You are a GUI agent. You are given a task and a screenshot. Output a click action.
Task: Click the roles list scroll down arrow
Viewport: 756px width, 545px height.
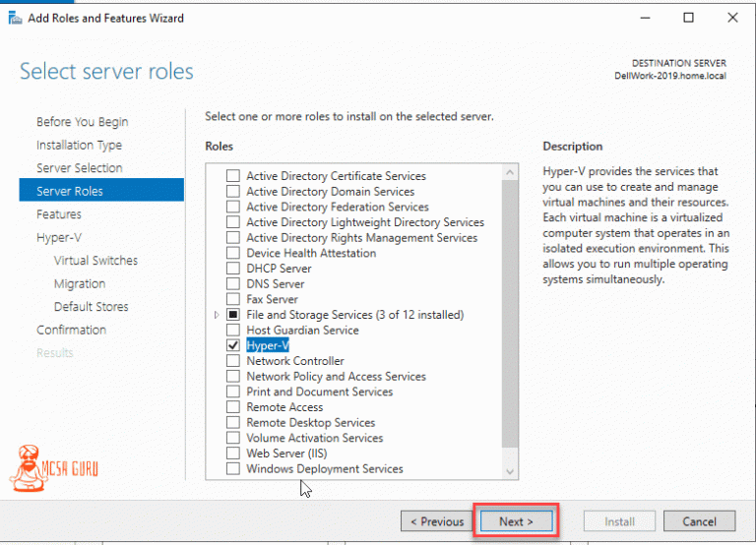(510, 472)
